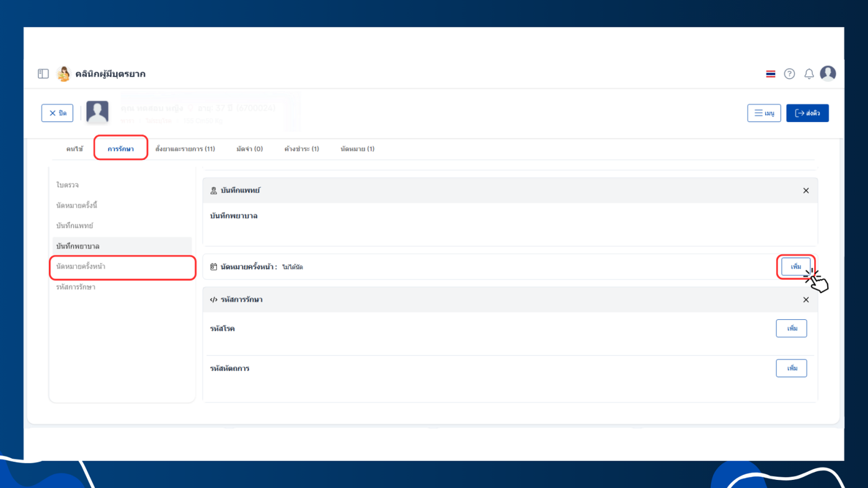Click the ไม่ได้นัด appointment status text

293,267
